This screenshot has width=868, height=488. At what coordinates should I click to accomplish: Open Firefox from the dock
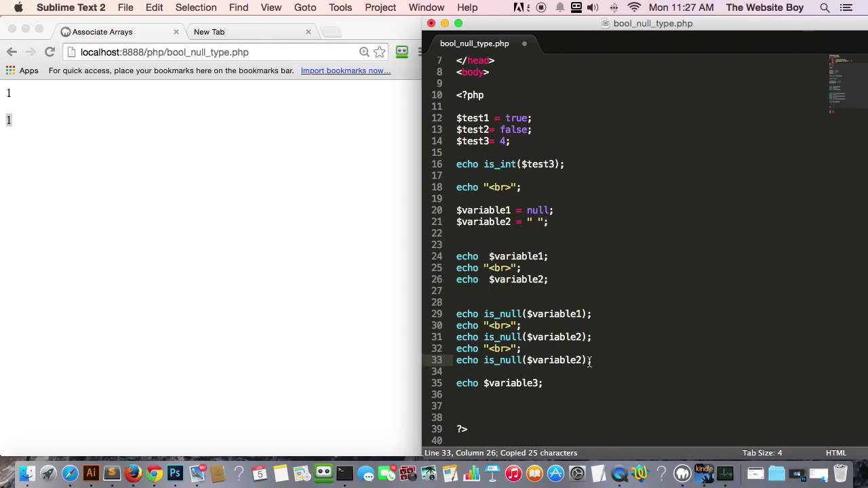click(x=133, y=473)
